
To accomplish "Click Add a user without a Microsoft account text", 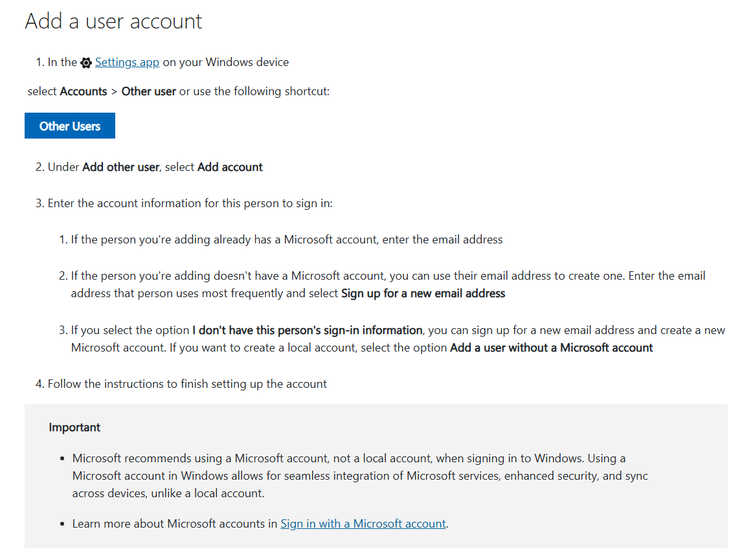I will click(x=551, y=348).
